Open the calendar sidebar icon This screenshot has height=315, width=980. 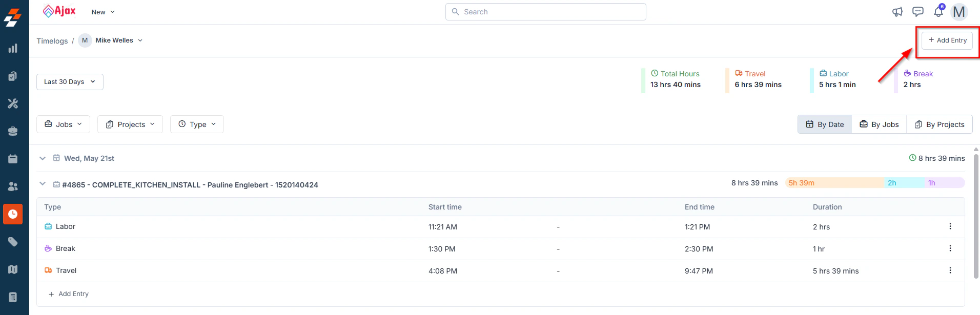point(13,159)
